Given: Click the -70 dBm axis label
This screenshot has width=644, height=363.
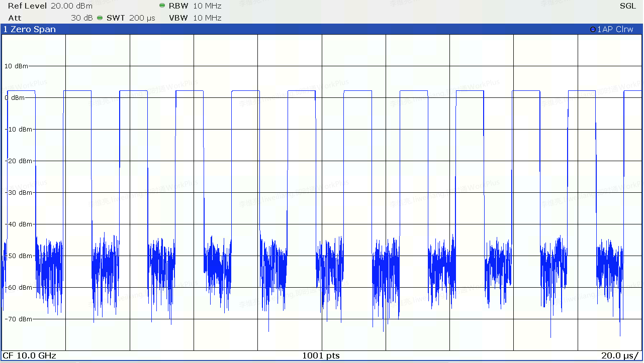Looking at the screenshot, I should point(18,319).
